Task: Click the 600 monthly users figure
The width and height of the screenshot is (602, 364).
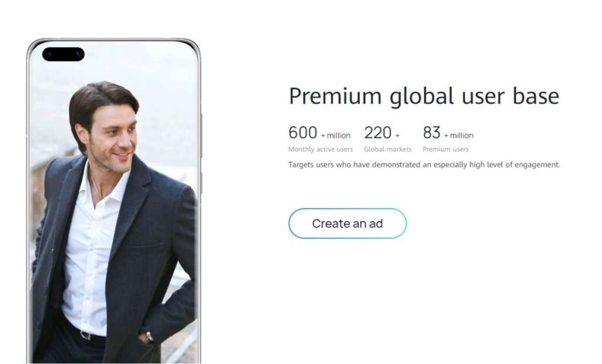Action: coord(303,133)
